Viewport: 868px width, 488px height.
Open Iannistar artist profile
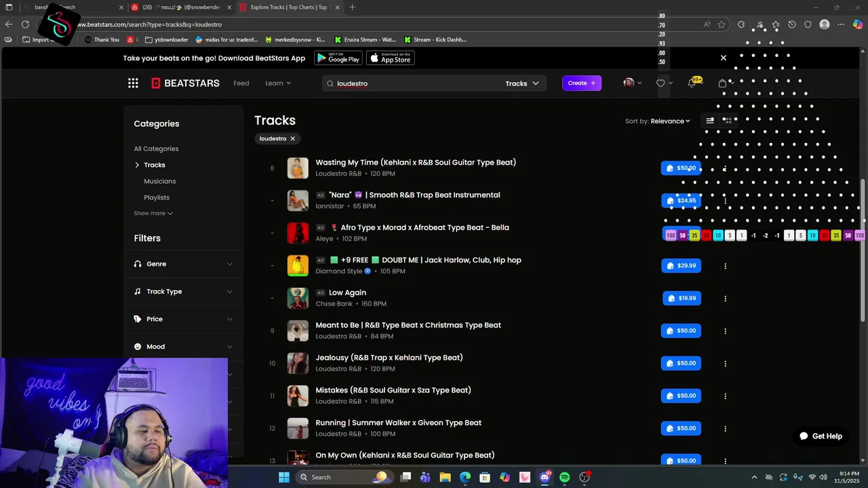(330, 206)
